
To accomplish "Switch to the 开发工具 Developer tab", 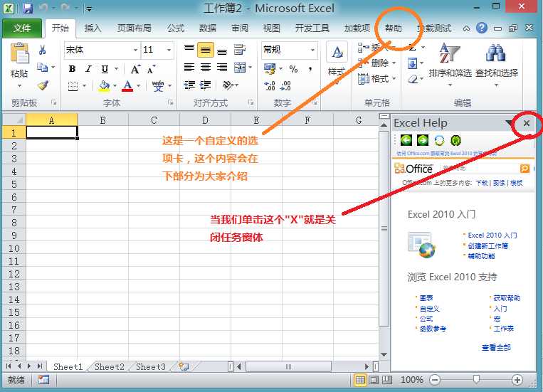I will (312, 28).
